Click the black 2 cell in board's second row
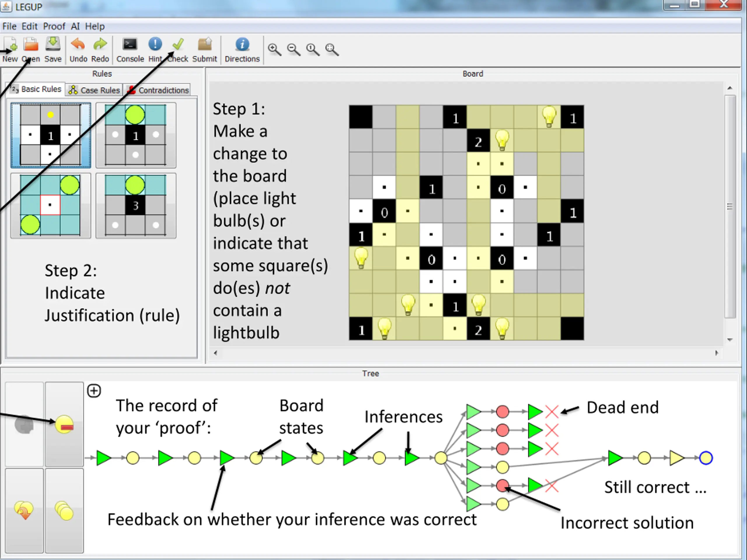The image size is (747, 560). coord(478,141)
